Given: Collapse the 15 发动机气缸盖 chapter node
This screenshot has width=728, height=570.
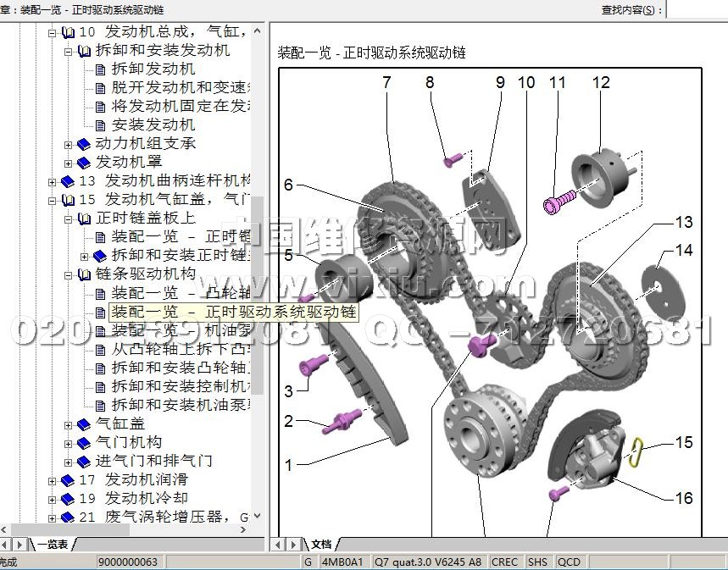Looking at the screenshot, I should 53,200.
